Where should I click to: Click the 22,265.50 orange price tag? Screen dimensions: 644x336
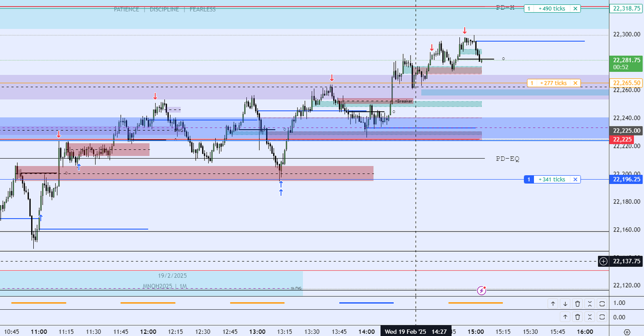click(627, 83)
